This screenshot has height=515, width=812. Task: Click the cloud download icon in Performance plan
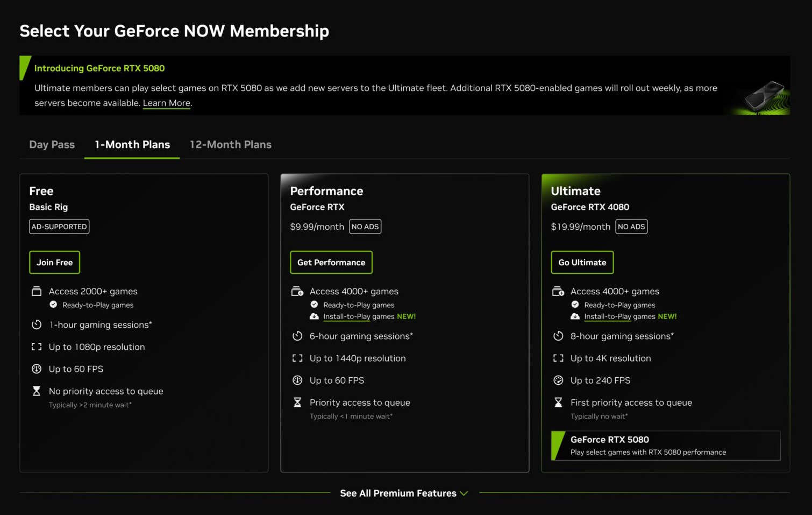314,316
